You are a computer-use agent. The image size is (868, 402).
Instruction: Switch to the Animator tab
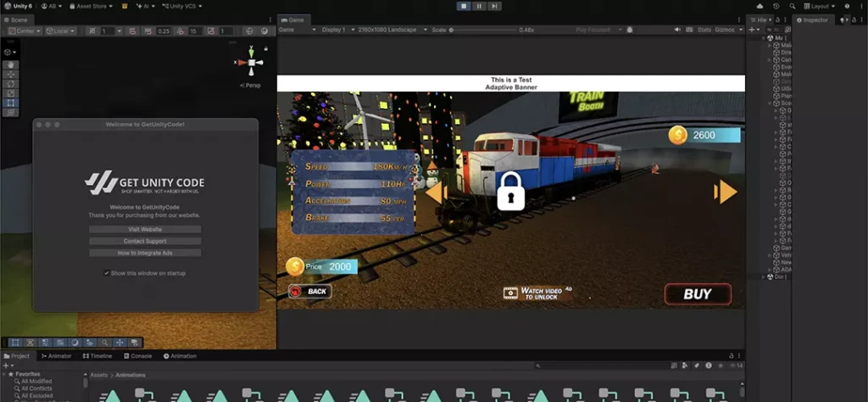tap(57, 356)
